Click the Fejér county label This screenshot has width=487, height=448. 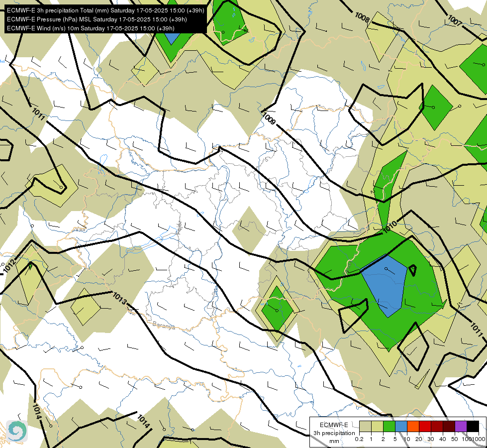click(179, 227)
